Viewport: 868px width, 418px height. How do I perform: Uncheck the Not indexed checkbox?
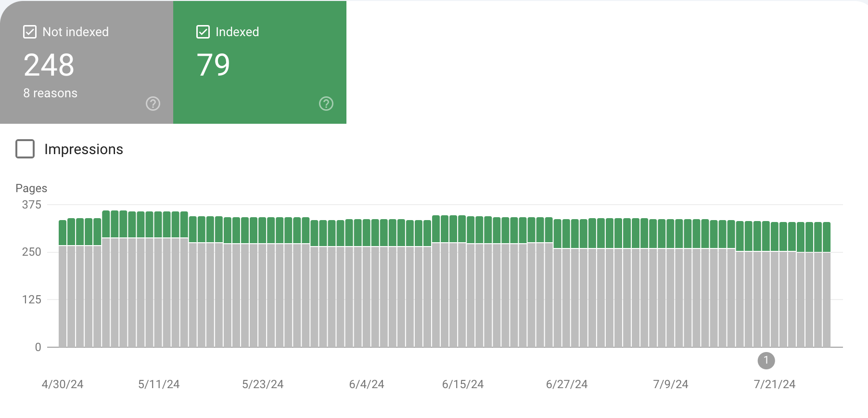[x=30, y=32]
